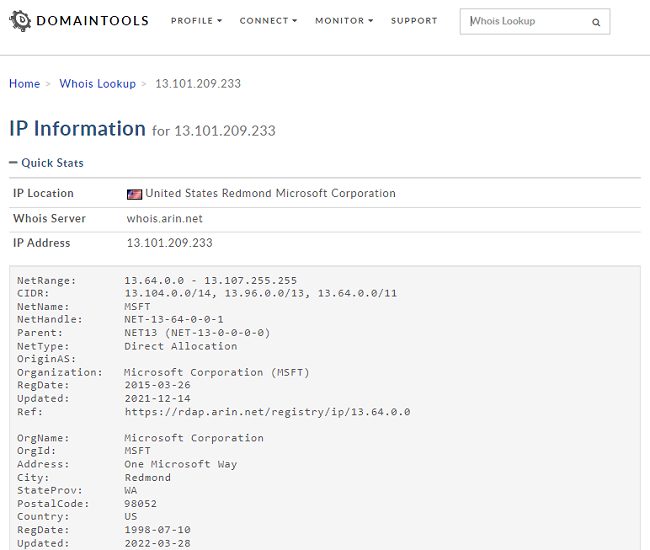650x550 pixels.
Task: Collapse the Quick Stats section
Action: [46, 163]
